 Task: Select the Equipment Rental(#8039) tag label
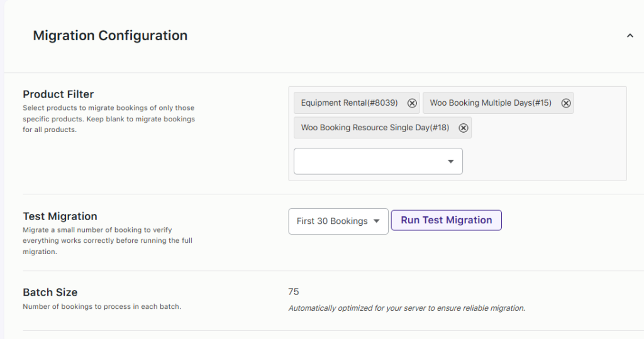(349, 103)
